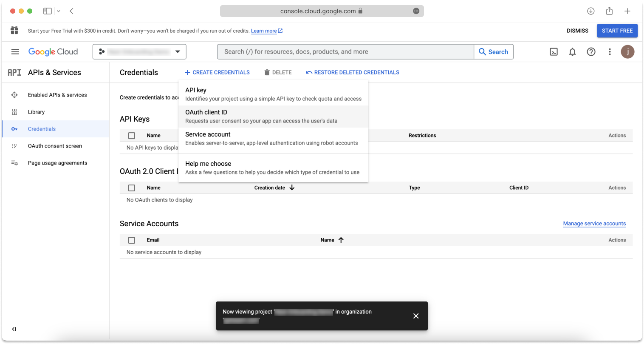Open the Manage service accounts link
644x344 pixels.
[594, 223]
